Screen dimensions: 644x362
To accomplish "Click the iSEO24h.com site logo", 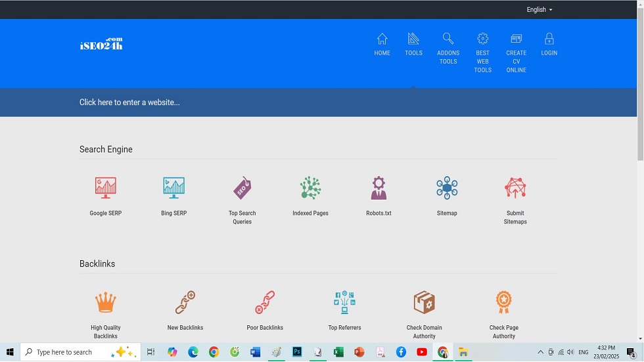I will pos(101,44).
